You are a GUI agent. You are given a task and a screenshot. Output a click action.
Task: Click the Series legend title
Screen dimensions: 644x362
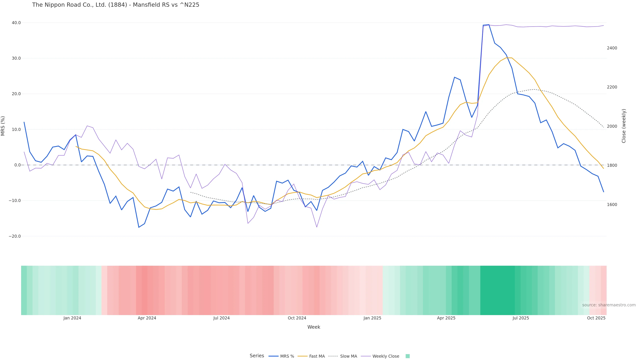pyautogui.click(x=256, y=356)
